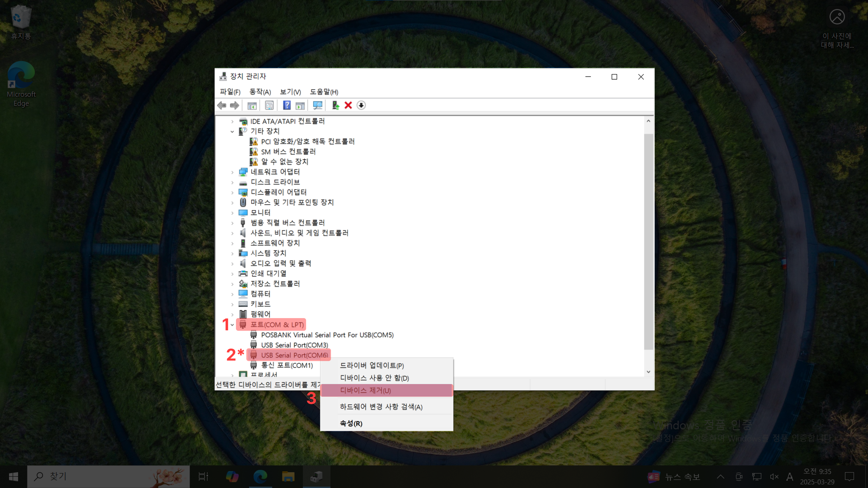Expand the 네트워크 어댑터 node

pyautogui.click(x=232, y=172)
